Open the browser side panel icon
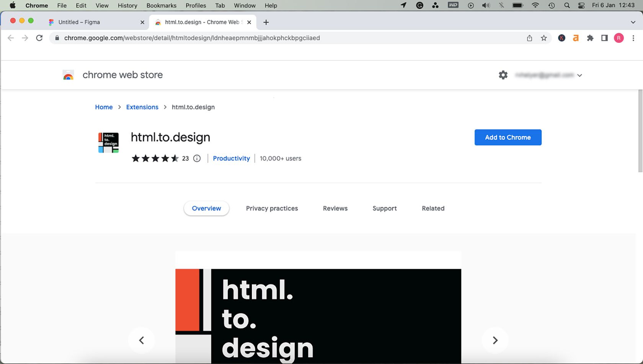The width and height of the screenshot is (643, 364). click(605, 38)
